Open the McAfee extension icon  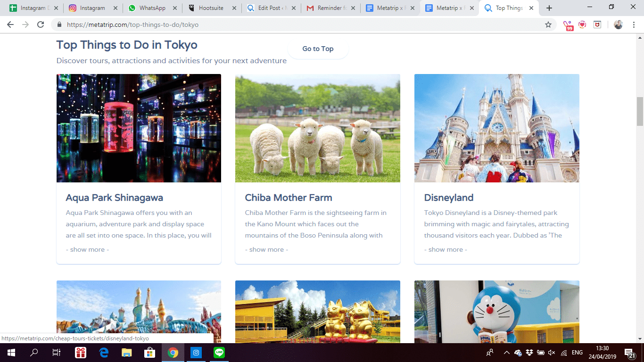pos(597,25)
